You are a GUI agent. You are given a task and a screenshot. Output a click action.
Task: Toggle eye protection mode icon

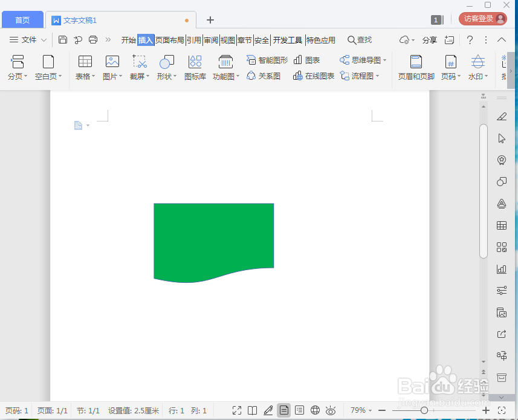(331, 410)
